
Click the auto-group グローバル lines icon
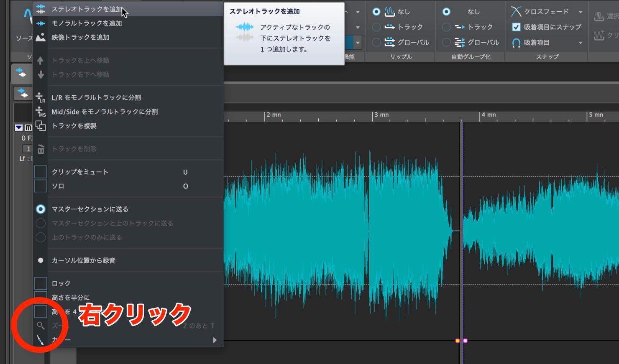tap(460, 42)
